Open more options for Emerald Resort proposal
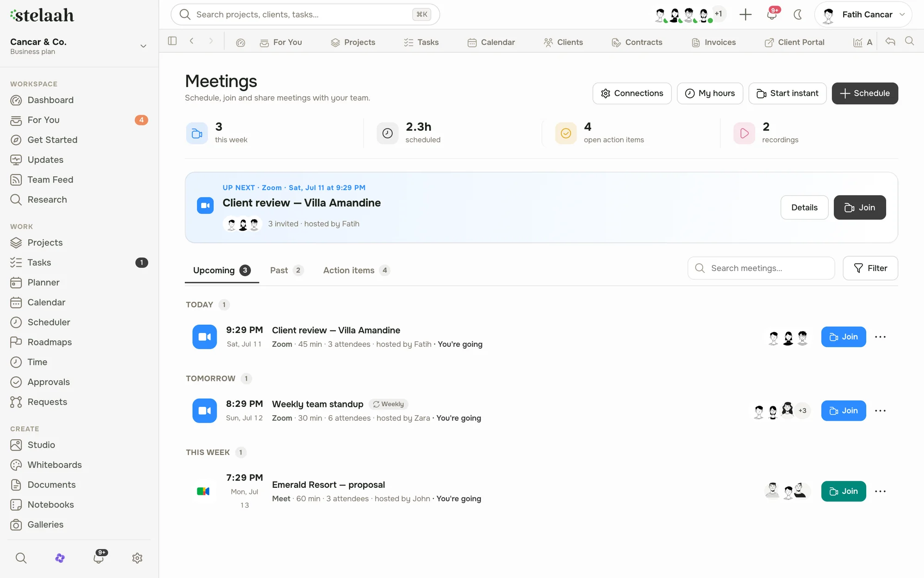The image size is (924, 578). click(880, 491)
